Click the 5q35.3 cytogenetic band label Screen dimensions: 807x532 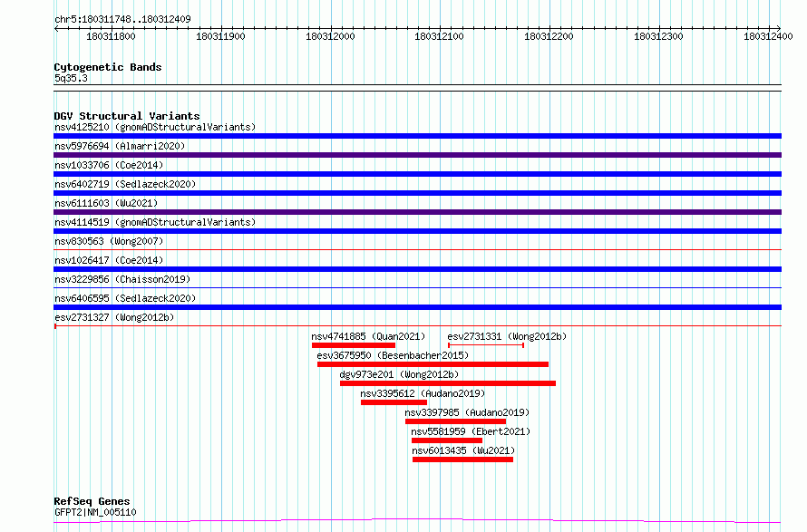tap(71, 78)
